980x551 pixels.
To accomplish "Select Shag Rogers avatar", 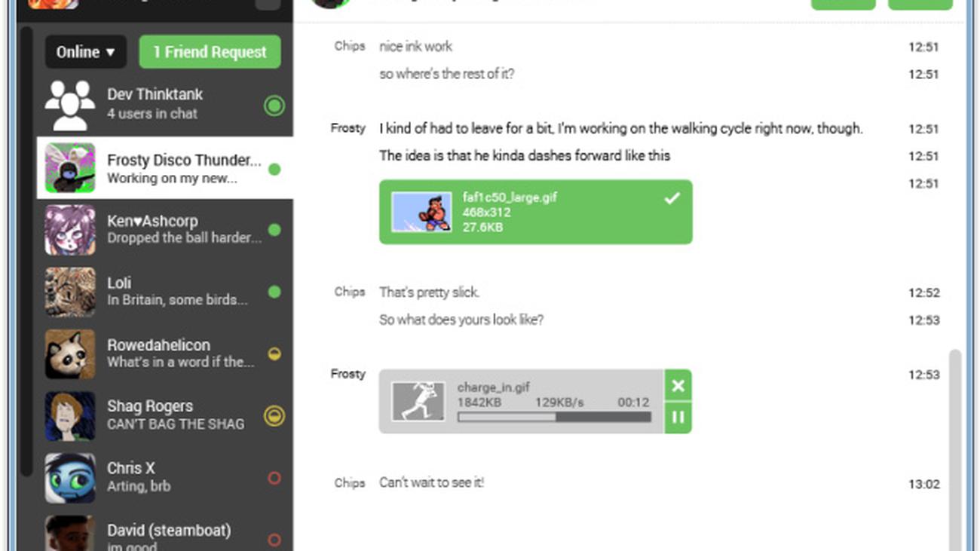I will pos(70,415).
